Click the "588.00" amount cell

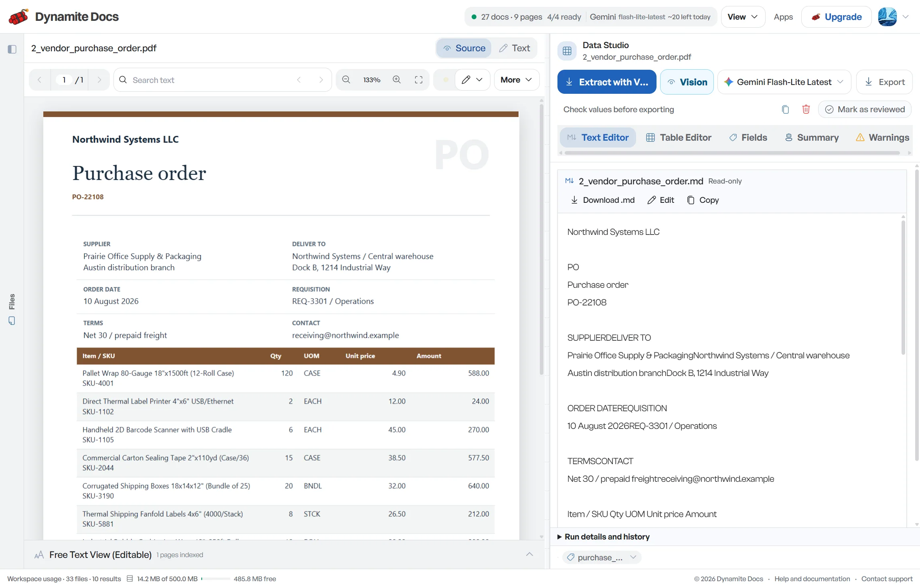coord(478,373)
